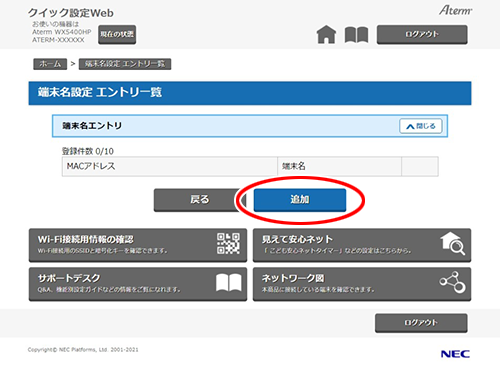The height and width of the screenshot is (383, 500).
Task: Open the house magnifier icon on 見えて安心ネット
Action: click(x=452, y=244)
